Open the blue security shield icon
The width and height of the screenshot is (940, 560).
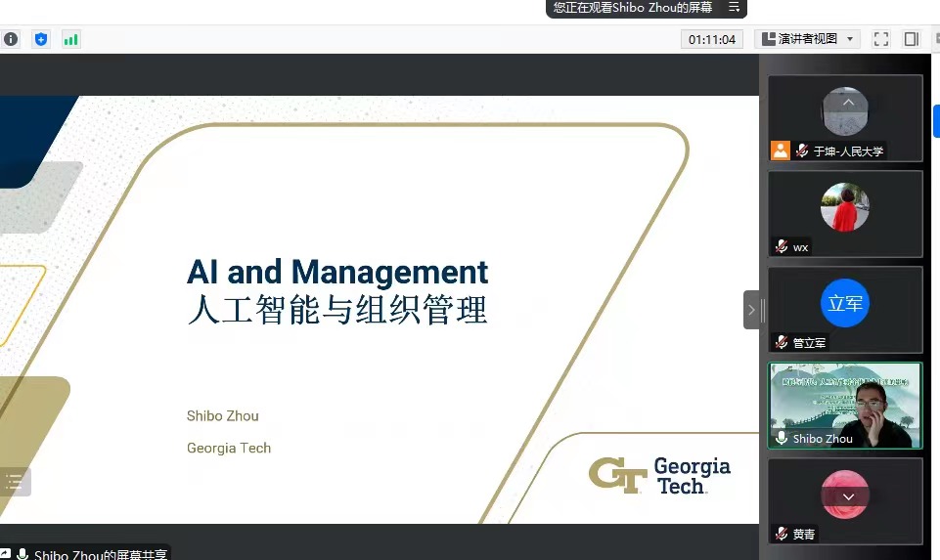coord(40,39)
